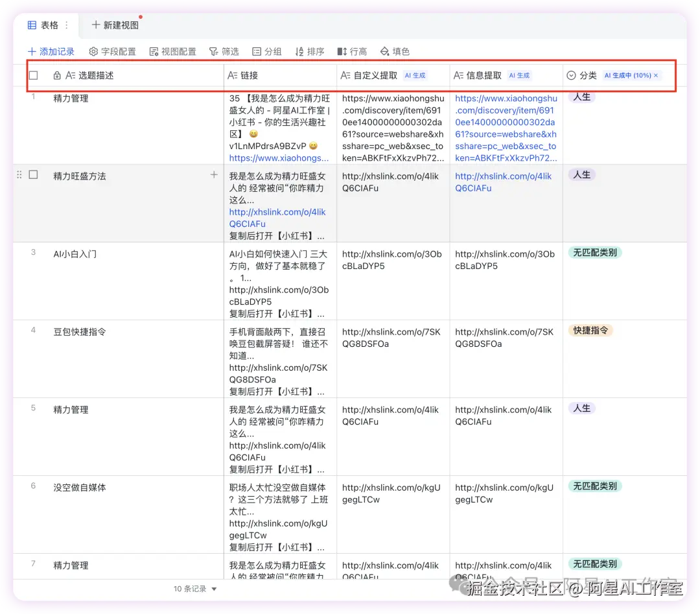
Task: Open 表格 tab more options dots
Action: pyautogui.click(x=67, y=25)
